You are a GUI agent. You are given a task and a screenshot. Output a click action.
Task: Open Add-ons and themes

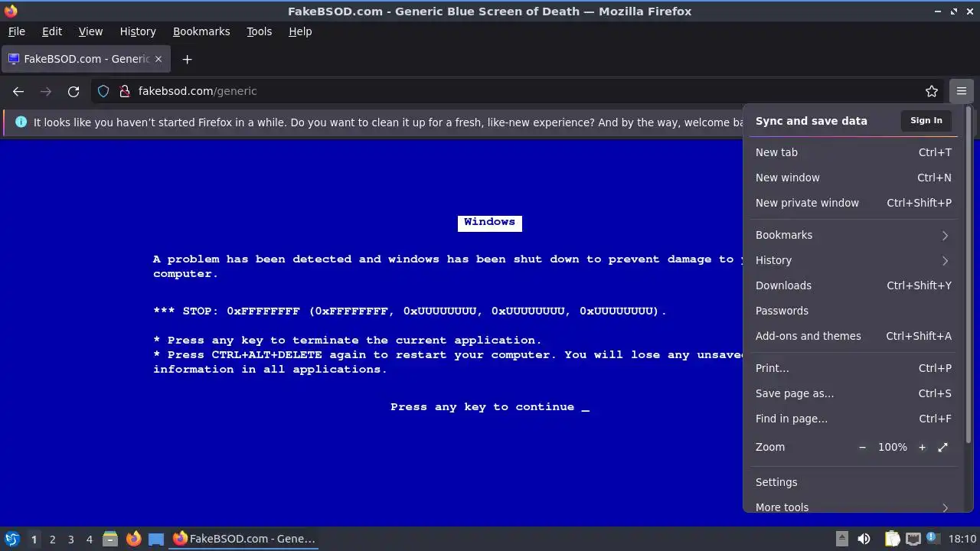(x=853, y=336)
